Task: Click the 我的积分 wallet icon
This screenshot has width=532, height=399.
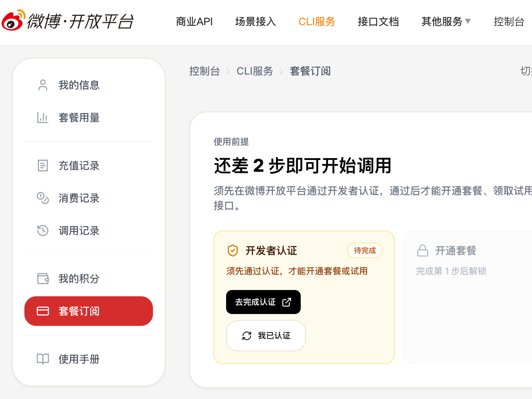Action: (43, 279)
